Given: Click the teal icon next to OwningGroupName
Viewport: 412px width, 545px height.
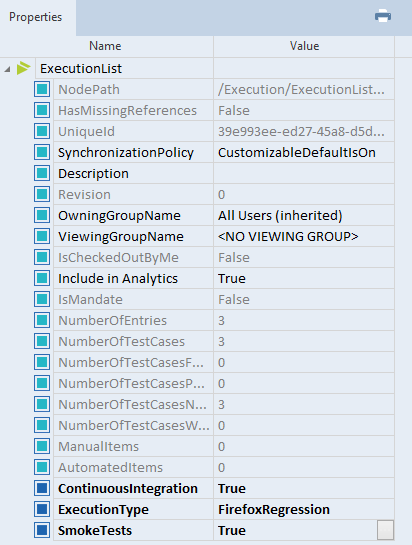Looking at the screenshot, I should click(42, 215).
